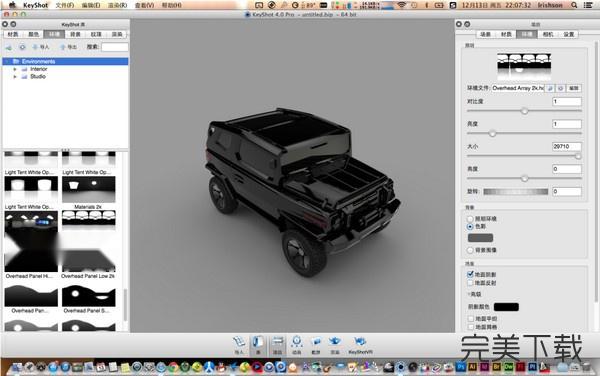Switch to library Colors (颜色) tab
600x376 pixels.
click(34, 34)
